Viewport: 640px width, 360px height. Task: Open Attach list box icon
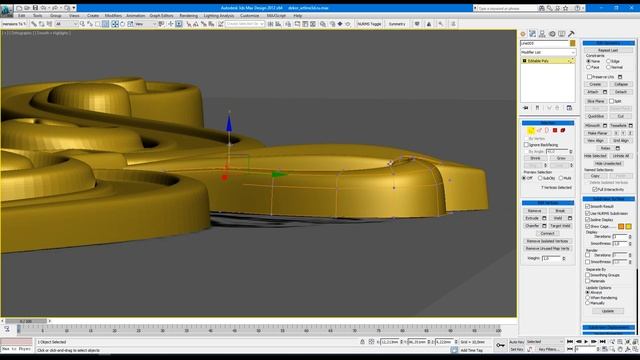[x=605, y=92]
